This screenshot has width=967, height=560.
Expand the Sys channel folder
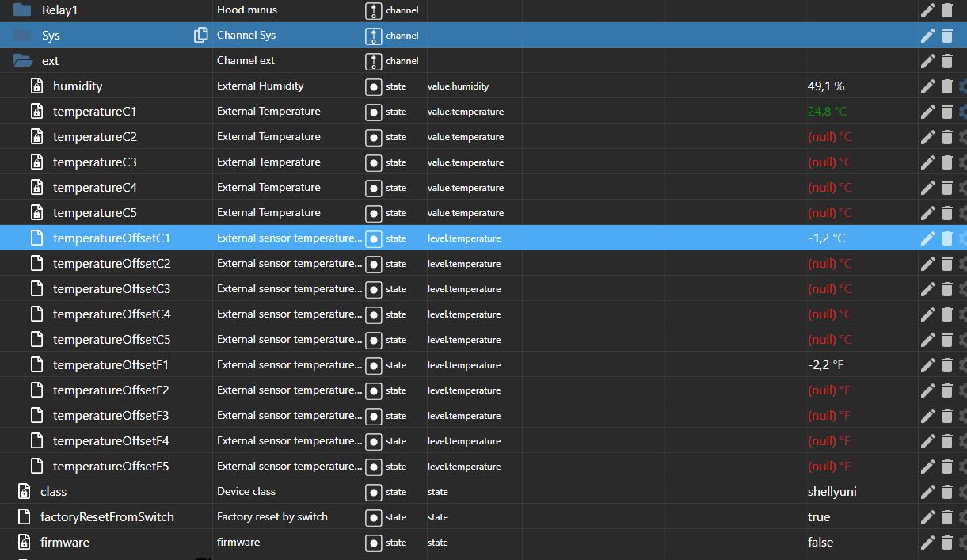click(x=22, y=35)
